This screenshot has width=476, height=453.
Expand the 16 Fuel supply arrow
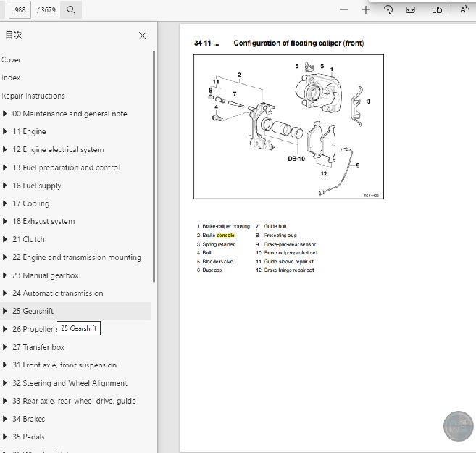coord(4,186)
